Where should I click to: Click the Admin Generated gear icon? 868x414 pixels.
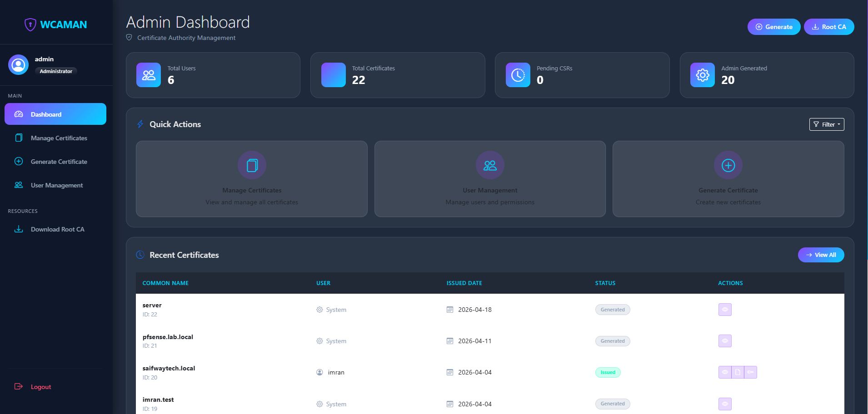703,75
